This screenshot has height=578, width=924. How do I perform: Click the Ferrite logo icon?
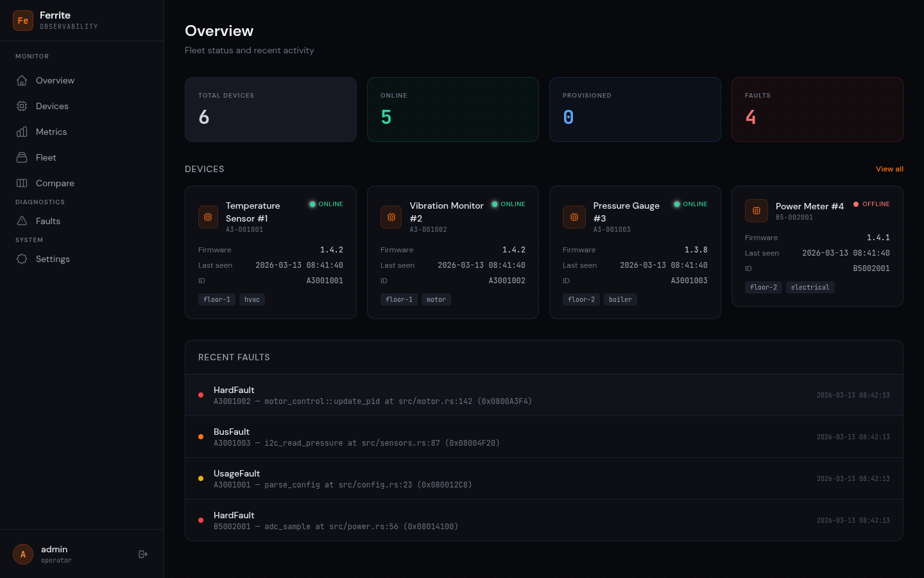point(23,21)
